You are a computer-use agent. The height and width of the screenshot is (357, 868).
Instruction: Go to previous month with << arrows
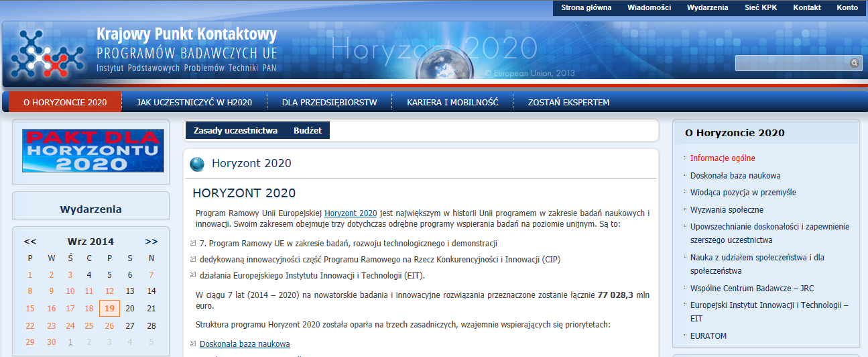30,242
